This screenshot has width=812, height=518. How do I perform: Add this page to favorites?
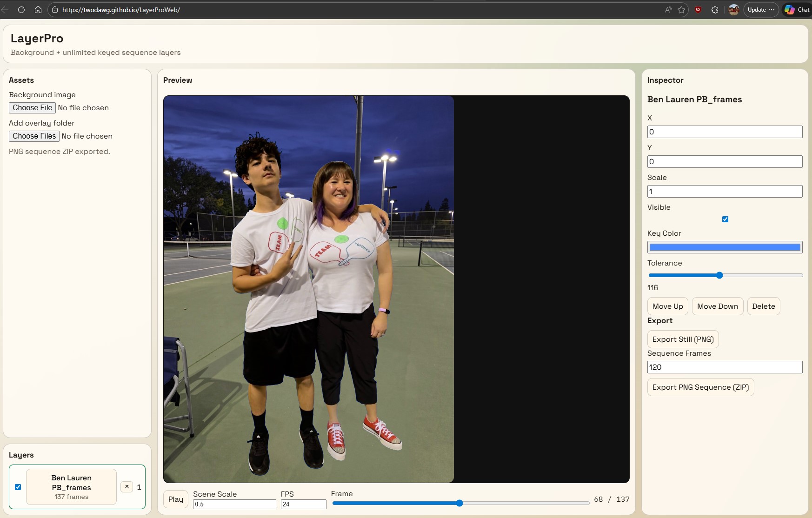(682, 9)
